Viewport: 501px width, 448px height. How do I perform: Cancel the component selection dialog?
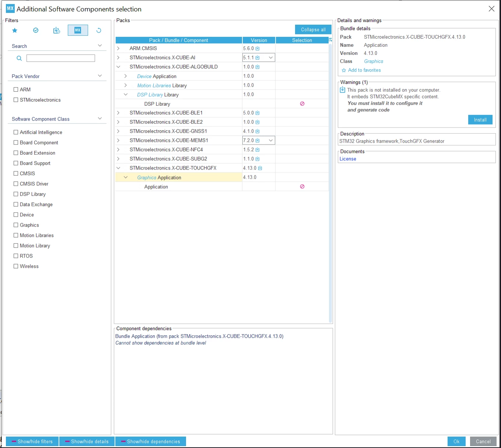483,441
